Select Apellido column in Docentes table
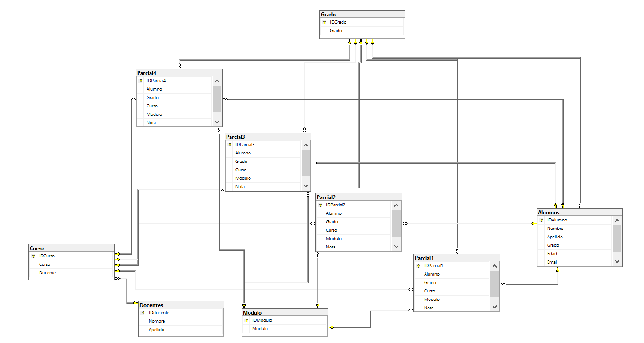This screenshot has height=343, width=644. 181,330
